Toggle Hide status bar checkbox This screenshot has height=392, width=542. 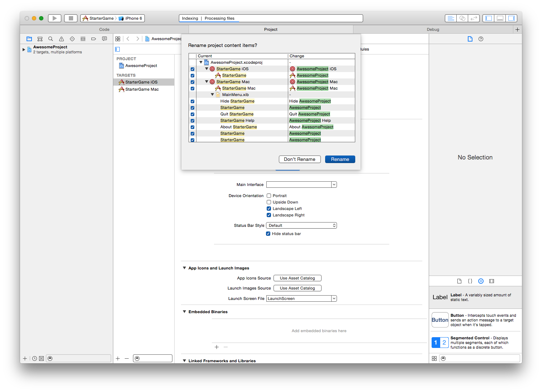coord(268,234)
